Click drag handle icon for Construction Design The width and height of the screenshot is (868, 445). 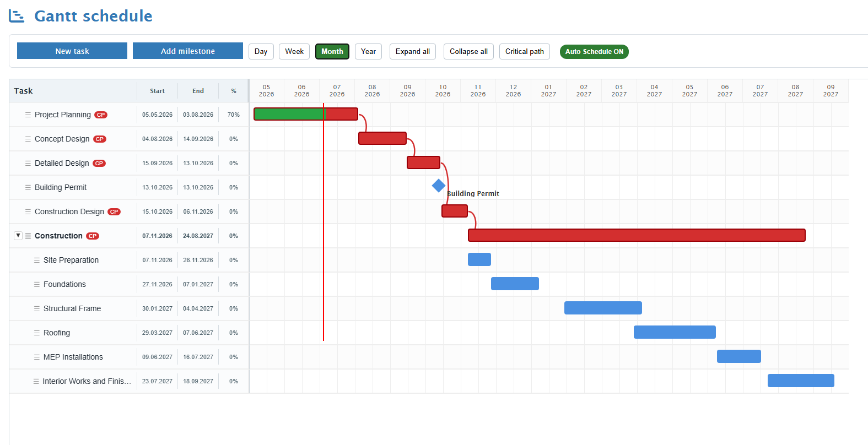point(28,211)
